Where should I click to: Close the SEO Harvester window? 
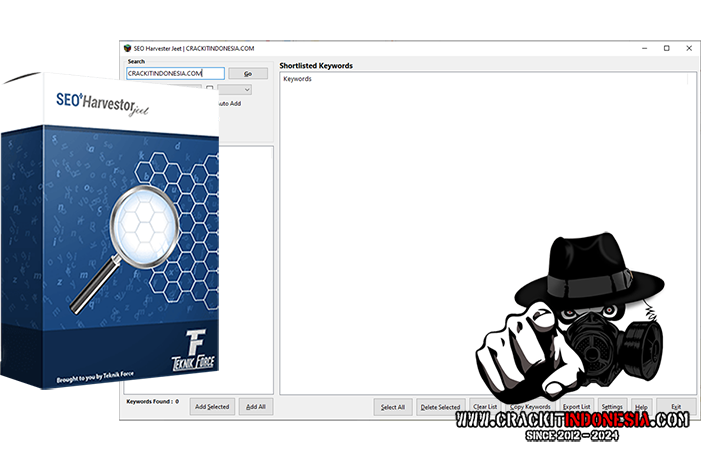(x=688, y=48)
